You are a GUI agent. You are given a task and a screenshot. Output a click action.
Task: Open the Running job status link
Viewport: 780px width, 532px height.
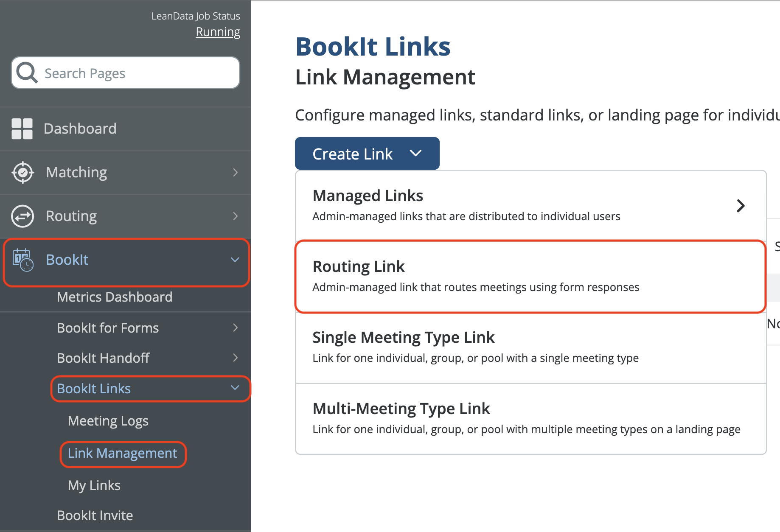click(218, 32)
